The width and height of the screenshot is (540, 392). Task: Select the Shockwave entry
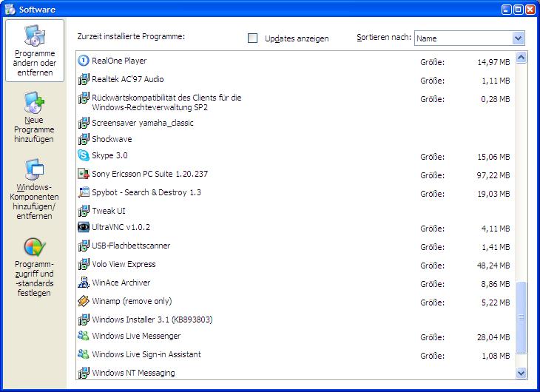click(x=112, y=139)
